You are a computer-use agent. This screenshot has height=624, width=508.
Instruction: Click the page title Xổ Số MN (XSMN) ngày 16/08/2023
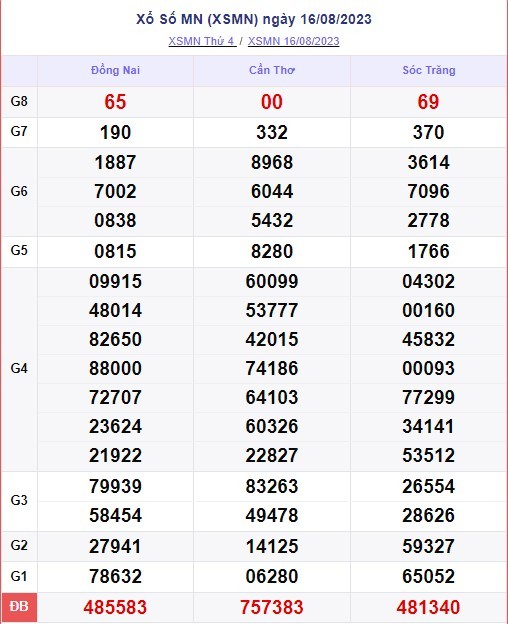point(254,19)
